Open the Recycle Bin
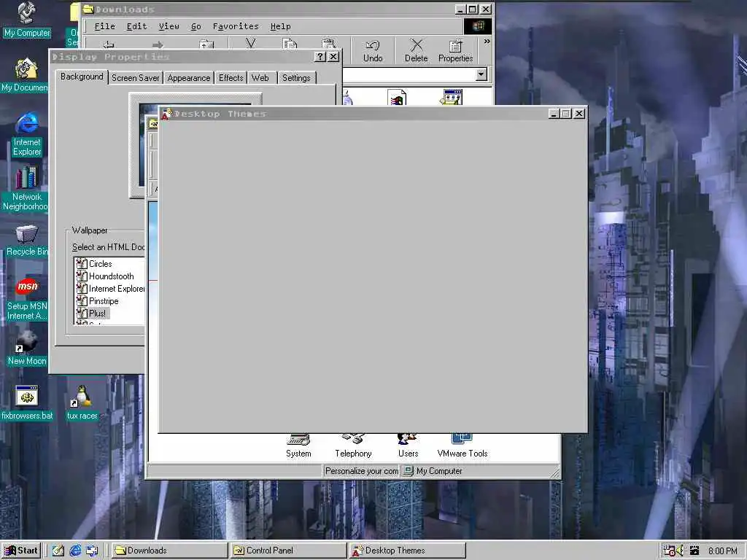 (x=27, y=241)
